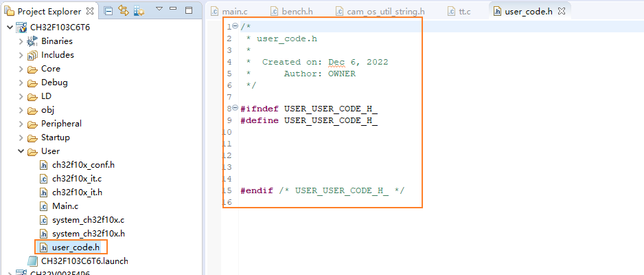Expand the Peripheral folder
Screen dimensions: 644x275
[21, 124]
